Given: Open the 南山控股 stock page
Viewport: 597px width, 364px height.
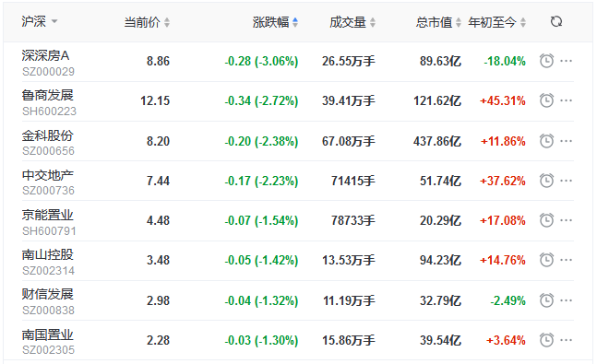Looking at the screenshot, I should click(x=48, y=254).
